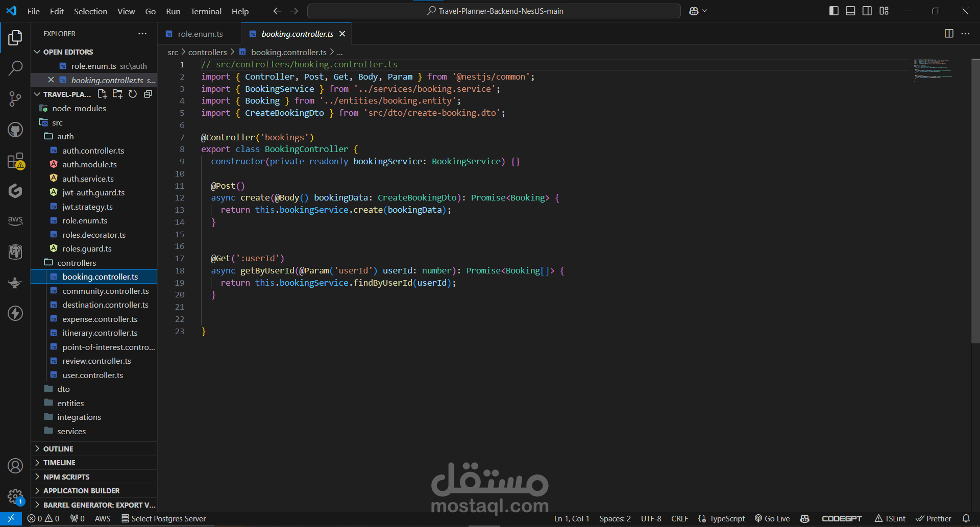980x527 pixels.
Task: Open jwt-auth.guard.ts file
Action: click(94, 192)
